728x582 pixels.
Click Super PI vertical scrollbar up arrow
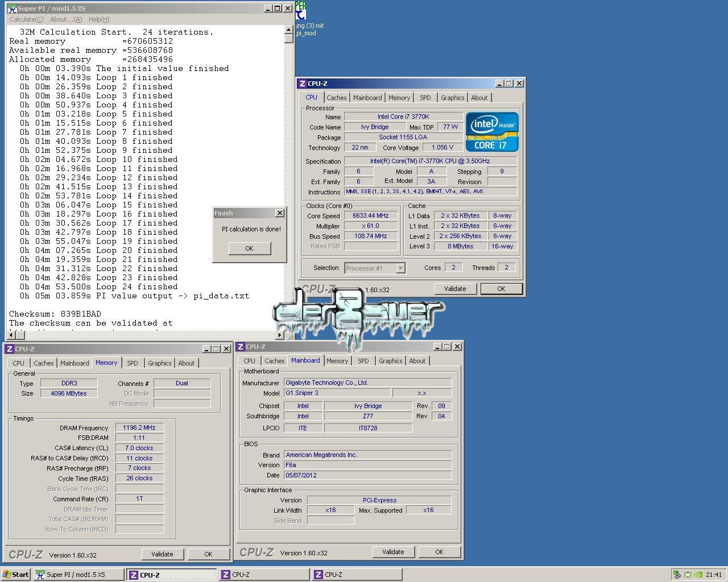coord(289,30)
